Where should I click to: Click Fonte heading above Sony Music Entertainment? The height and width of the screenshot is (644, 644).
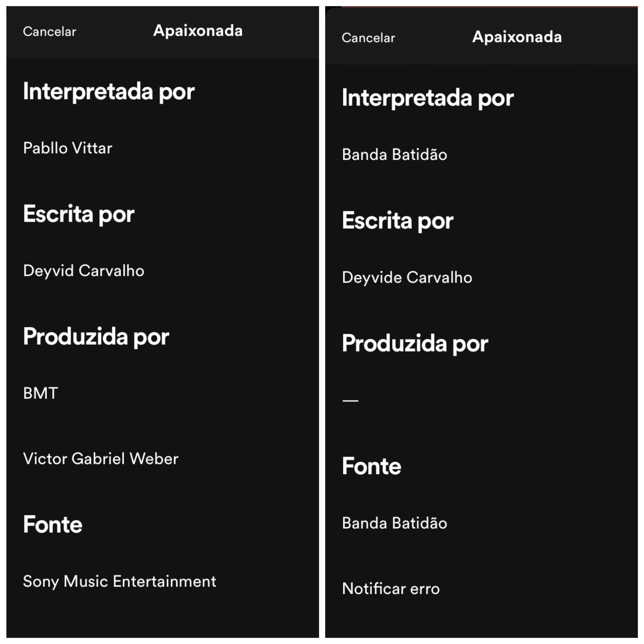[x=53, y=525]
